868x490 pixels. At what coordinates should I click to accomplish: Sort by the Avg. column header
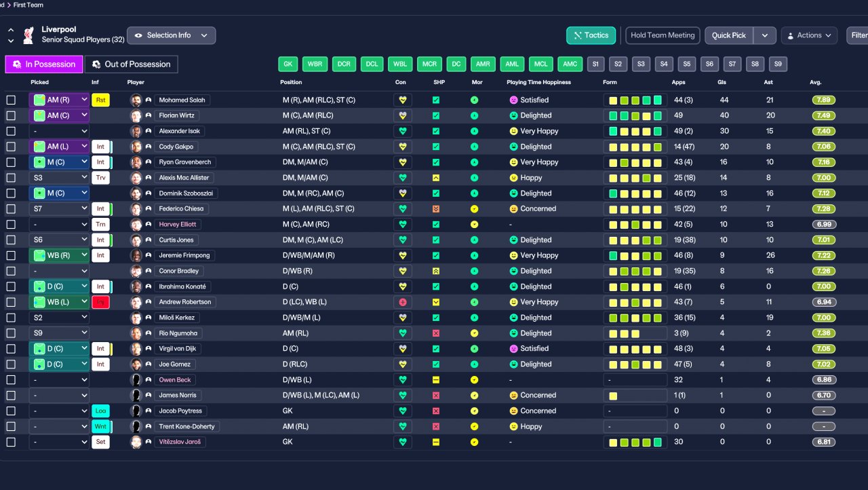[x=815, y=83]
